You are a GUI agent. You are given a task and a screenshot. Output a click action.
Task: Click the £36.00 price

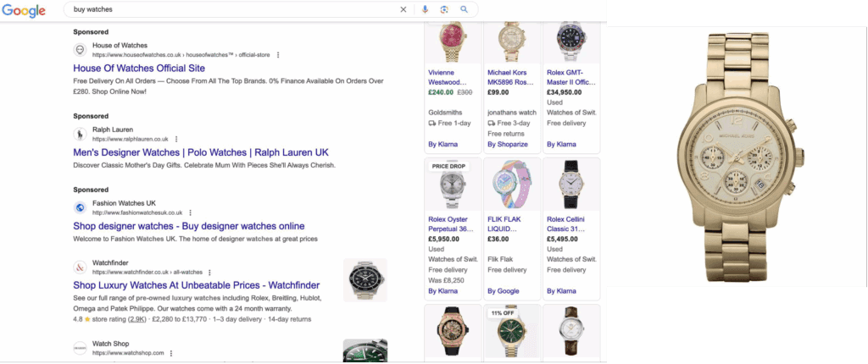(498, 239)
